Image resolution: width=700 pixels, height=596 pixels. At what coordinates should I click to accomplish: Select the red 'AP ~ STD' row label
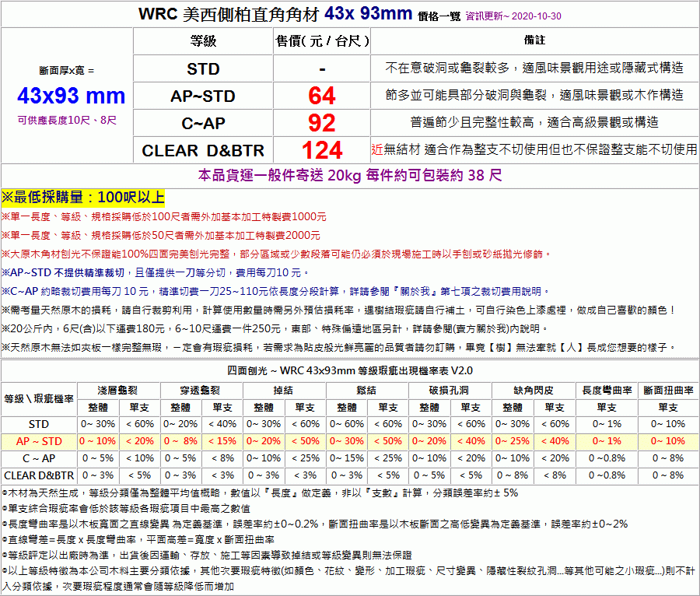(39, 441)
